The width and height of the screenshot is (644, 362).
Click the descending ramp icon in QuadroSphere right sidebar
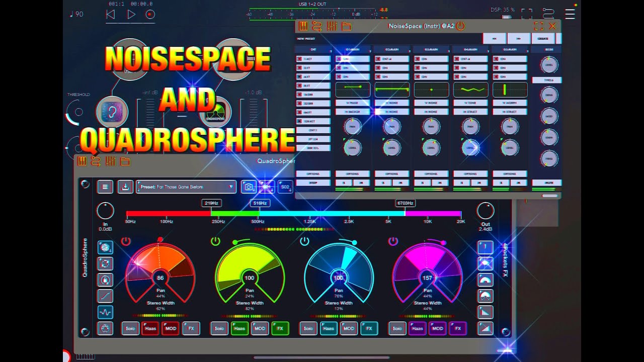486,312
